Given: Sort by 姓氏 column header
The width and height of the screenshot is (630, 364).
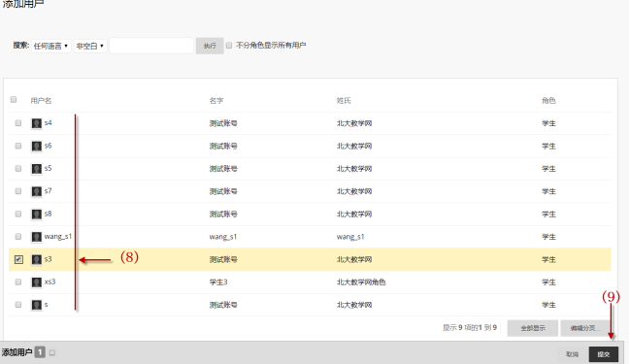Looking at the screenshot, I should [x=344, y=100].
